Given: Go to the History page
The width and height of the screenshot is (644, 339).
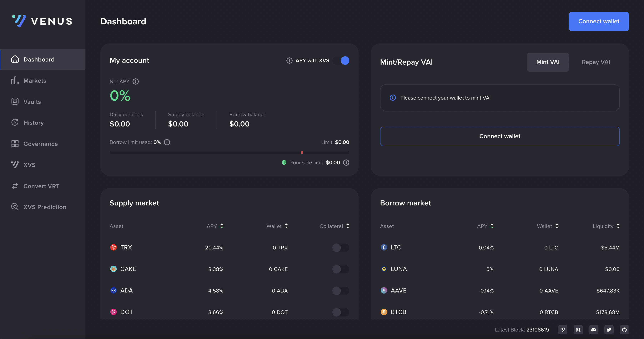Looking at the screenshot, I should pyautogui.click(x=43, y=123).
